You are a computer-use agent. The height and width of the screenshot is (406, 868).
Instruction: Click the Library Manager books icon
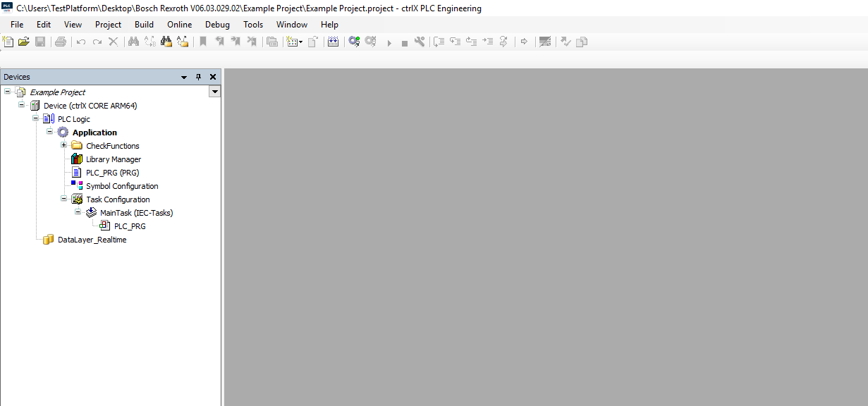(x=77, y=159)
